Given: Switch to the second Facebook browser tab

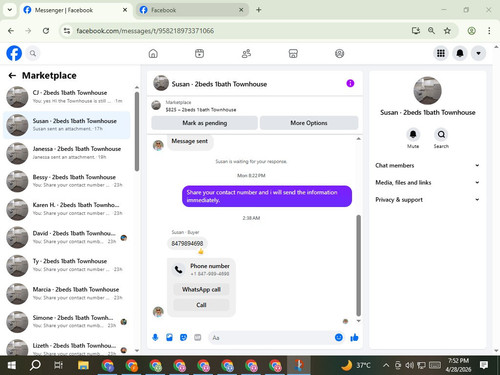Looking at the screenshot, I should [x=192, y=10].
